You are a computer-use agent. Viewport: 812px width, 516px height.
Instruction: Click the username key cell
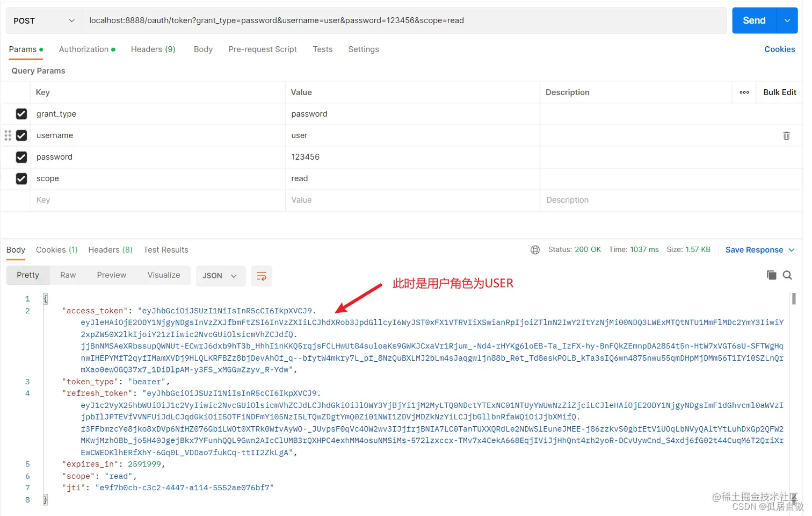coord(158,135)
